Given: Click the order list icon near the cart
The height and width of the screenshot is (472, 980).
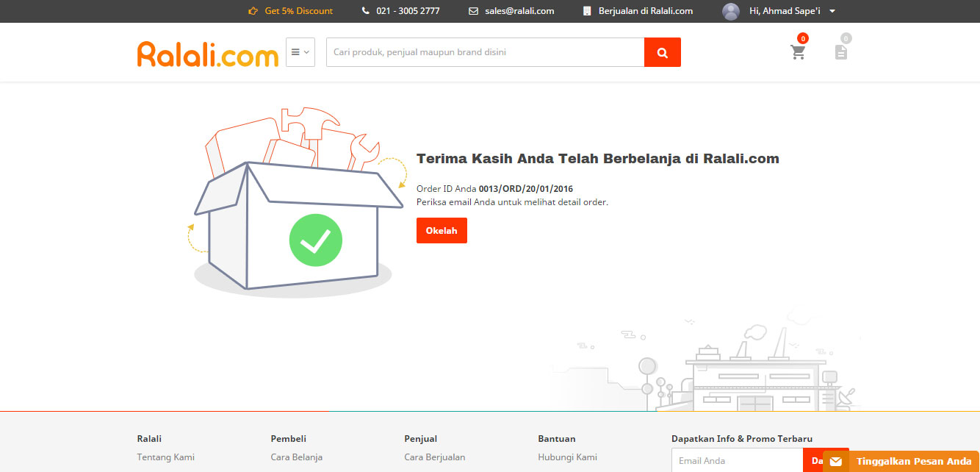Looking at the screenshot, I should tap(840, 51).
